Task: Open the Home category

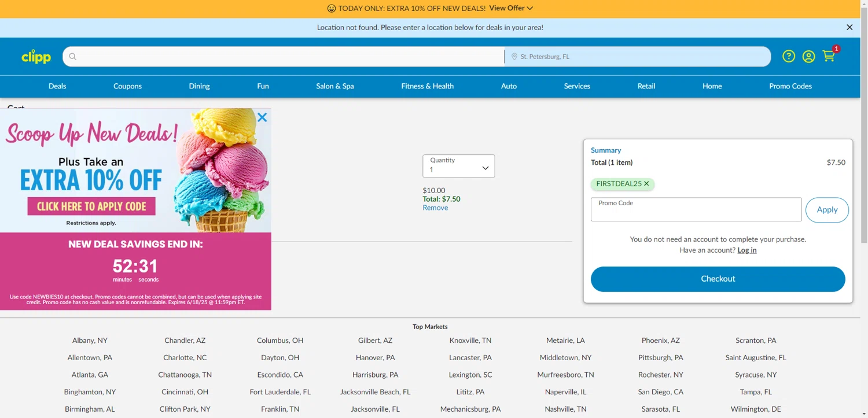Action: pyautogui.click(x=712, y=86)
